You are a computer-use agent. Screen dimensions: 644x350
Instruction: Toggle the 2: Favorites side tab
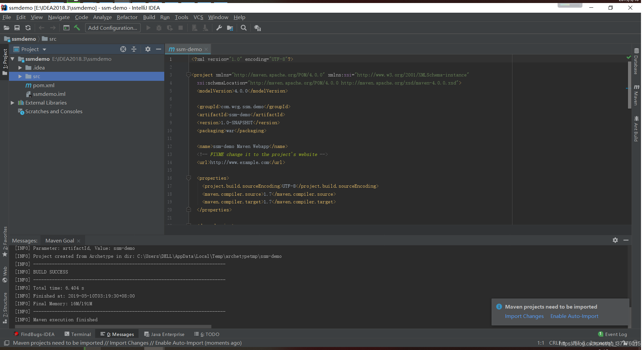[x=5, y=241]
